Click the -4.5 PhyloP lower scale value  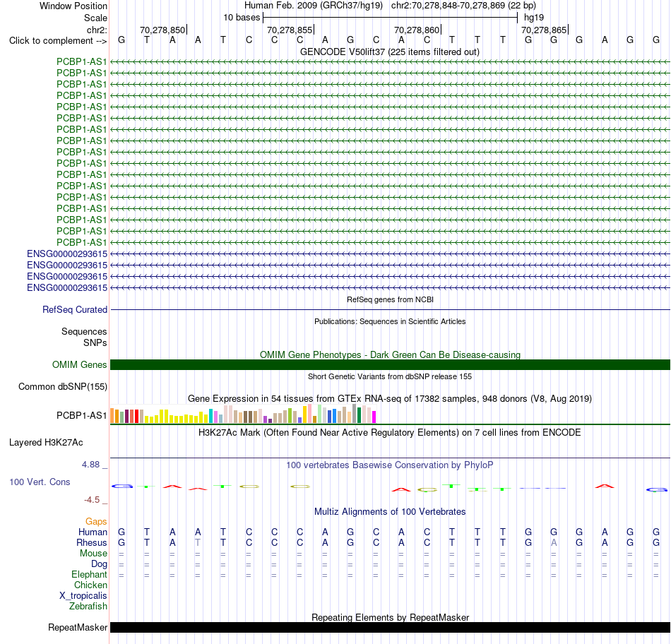92,500
